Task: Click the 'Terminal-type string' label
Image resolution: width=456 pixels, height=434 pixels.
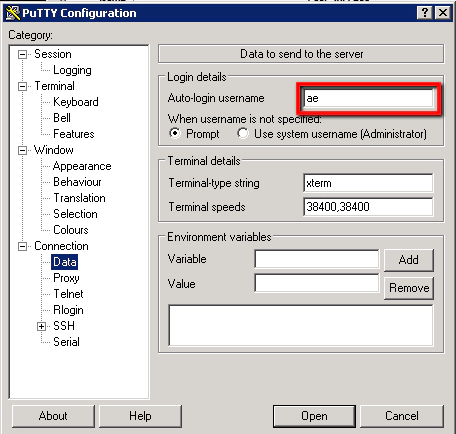Action: (x=214, y=183)
